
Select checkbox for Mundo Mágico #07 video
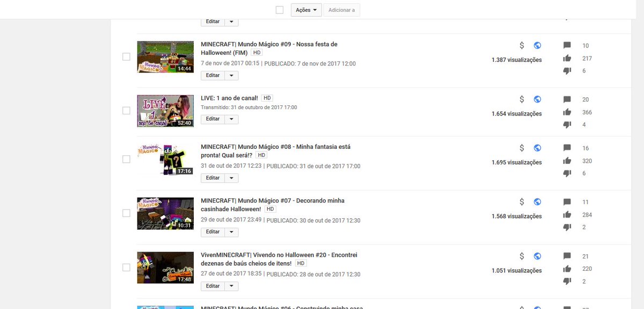126,213
